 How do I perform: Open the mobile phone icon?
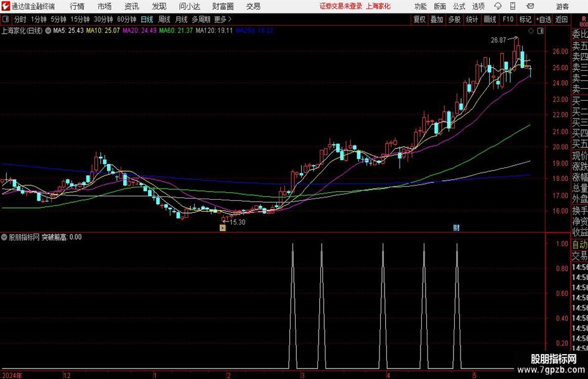(x=513, y=6)
